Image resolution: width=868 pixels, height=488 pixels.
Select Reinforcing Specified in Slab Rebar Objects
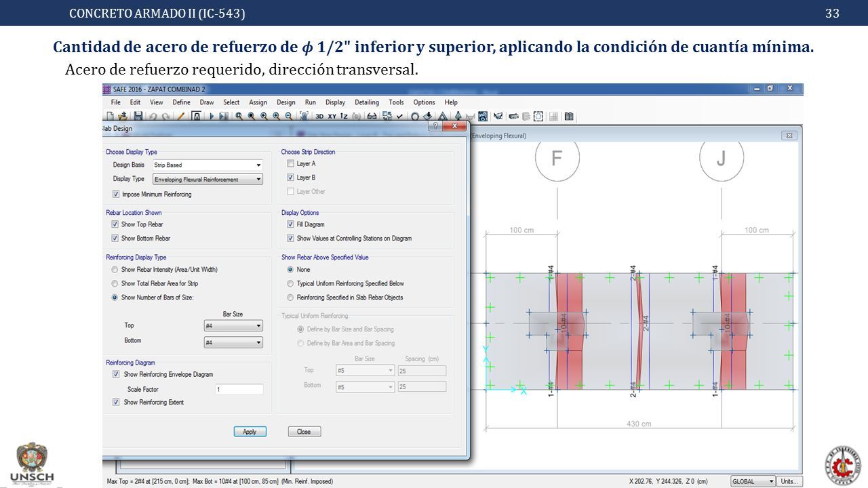point(290,298)
